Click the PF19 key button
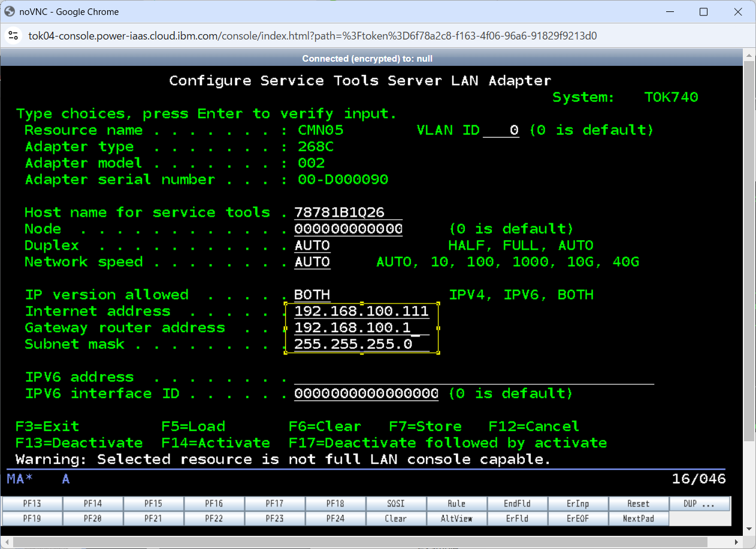Screen dimensions: 756x549 (x=32, y=518)
